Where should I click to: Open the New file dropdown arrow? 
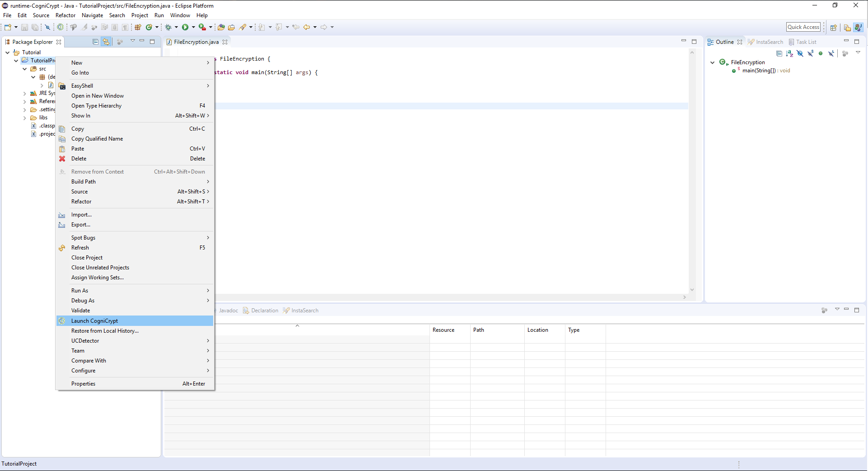[16, 27]
